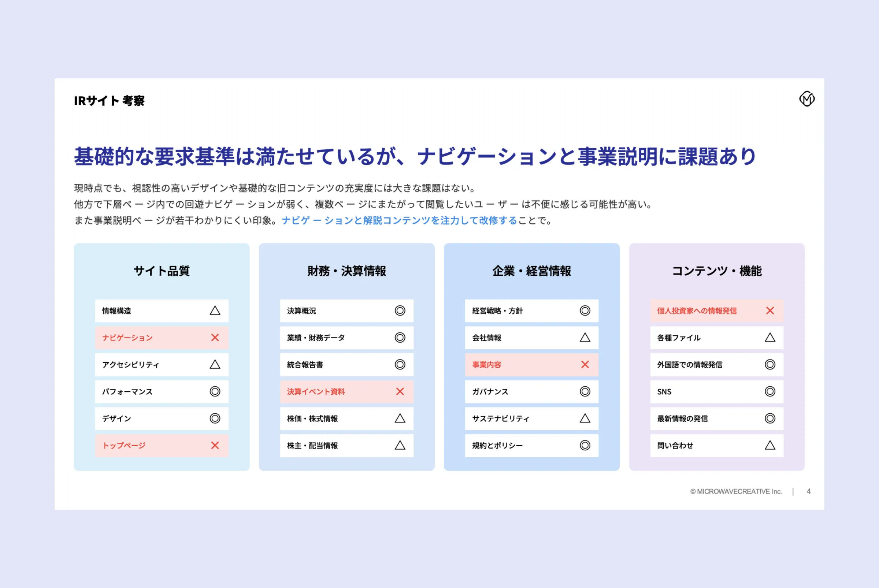879x588 pixels.
Task: Click the red X beside 決算イベント資料
Action: 400,391
